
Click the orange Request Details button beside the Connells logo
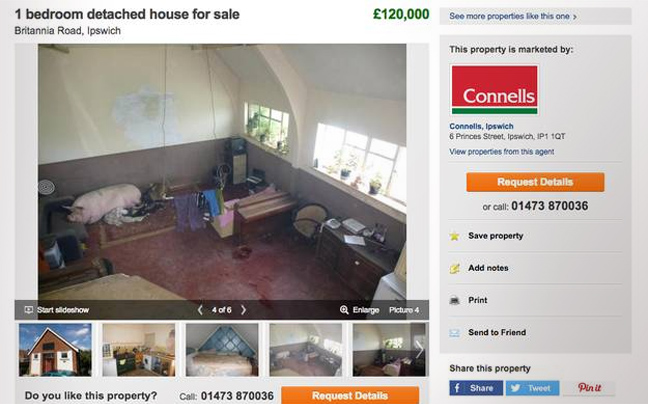(535, 182)
